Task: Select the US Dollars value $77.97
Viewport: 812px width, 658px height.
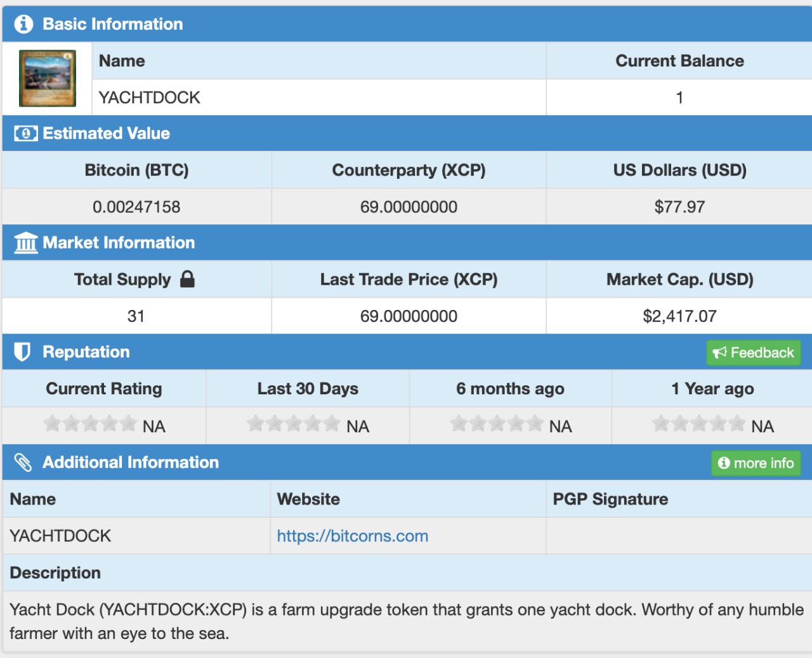Action: pyautogui.click(x=679, y=207)
